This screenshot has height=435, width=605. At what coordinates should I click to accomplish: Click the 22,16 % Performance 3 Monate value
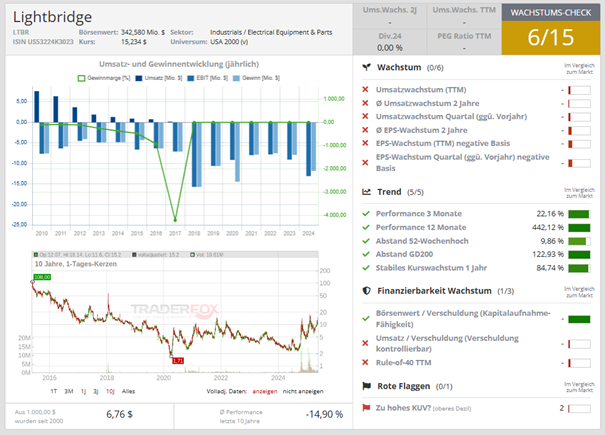pyautogui.click(x=550, y=214)
